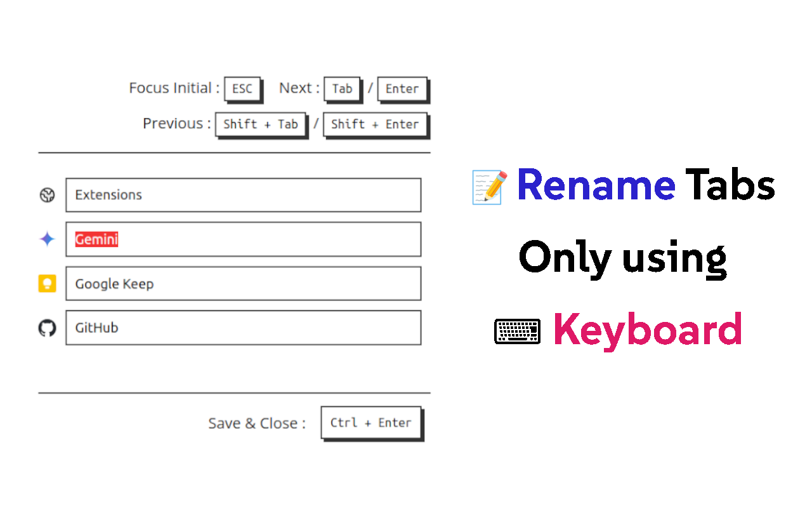Click the Shift + Tab key combo
The height and width of the screenshot is (508, 812).
[261, 124]
